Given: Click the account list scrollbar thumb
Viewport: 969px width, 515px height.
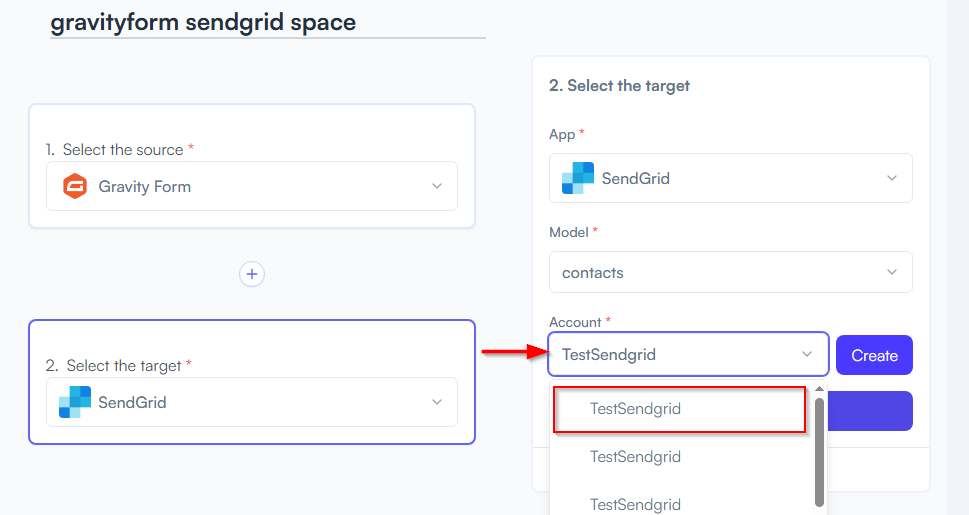Looking at the screenshot, I should point(819,453).
